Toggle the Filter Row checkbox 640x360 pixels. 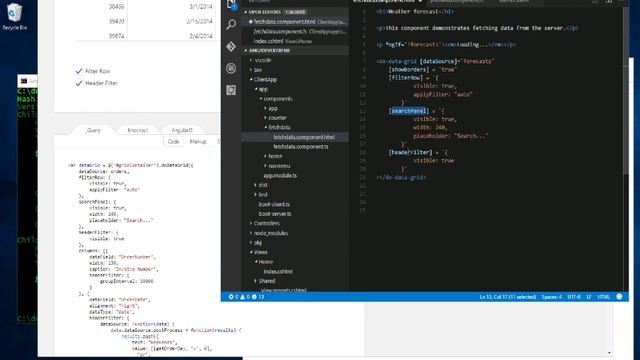(79, 71)
